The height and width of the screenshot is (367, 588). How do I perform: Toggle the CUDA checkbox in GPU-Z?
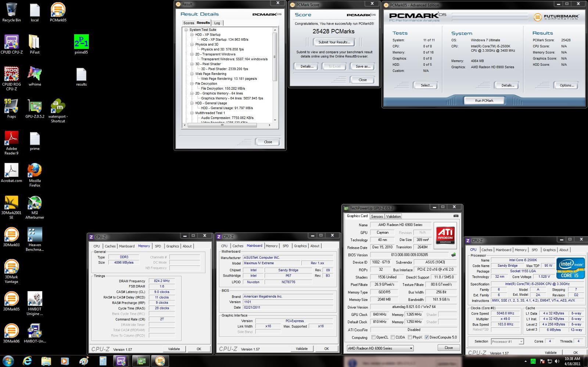392,337
